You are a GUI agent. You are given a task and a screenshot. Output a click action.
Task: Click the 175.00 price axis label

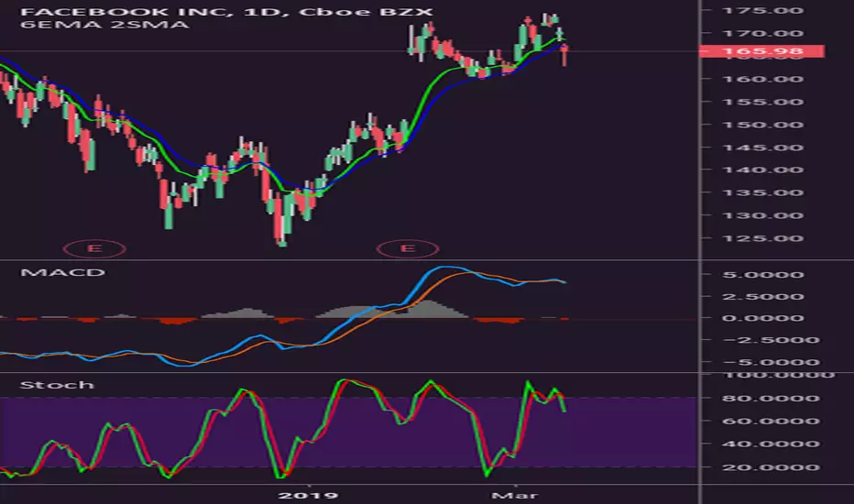(762, 10)
